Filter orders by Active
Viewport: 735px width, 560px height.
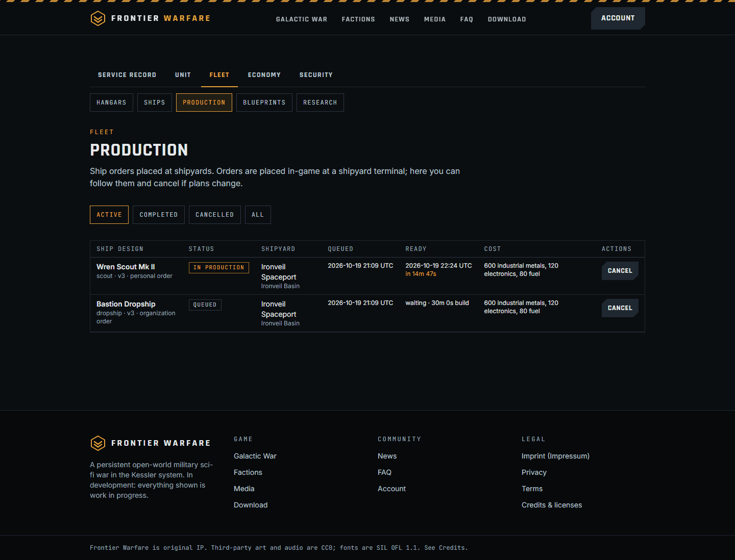point(109,215)
